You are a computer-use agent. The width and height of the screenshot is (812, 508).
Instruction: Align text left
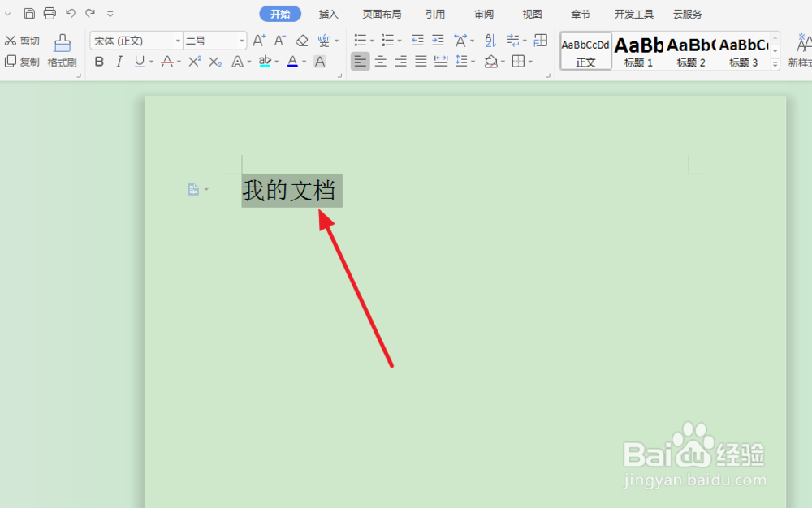(361, 62)
